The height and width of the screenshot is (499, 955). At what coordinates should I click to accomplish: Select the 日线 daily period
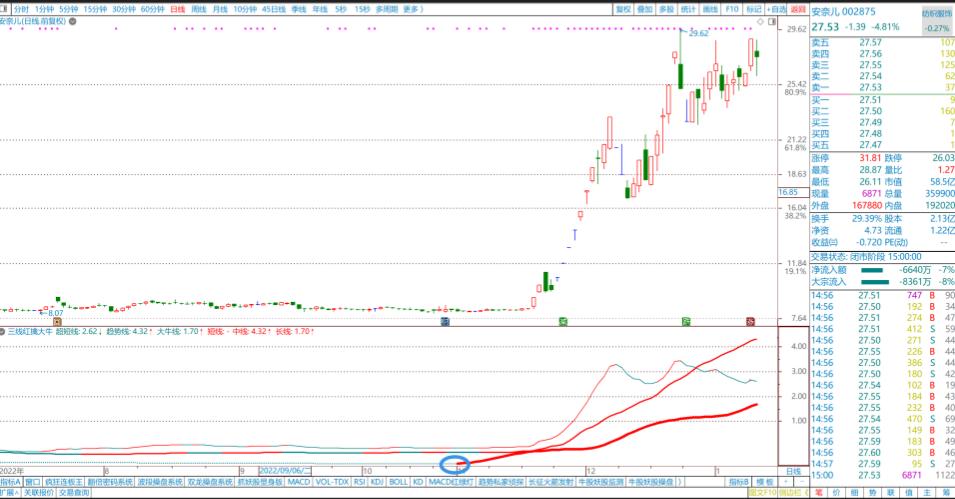click(178, 9)
